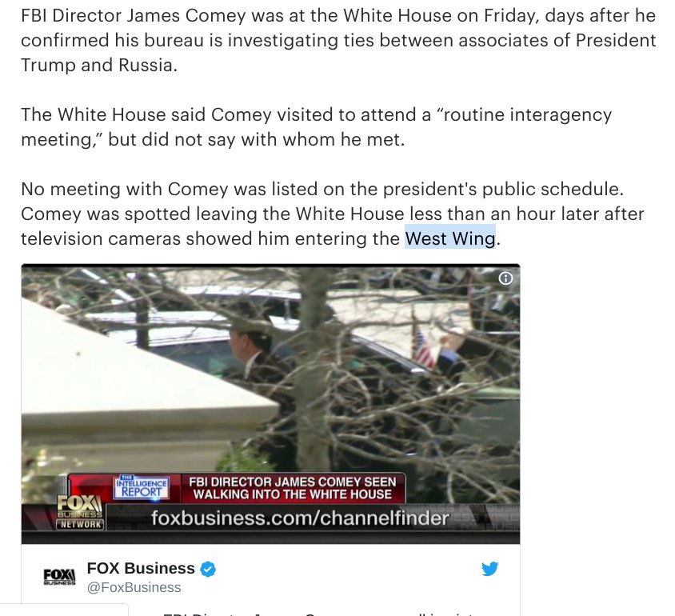Open the Twitter bird icon in the tweet

(490, 569)
